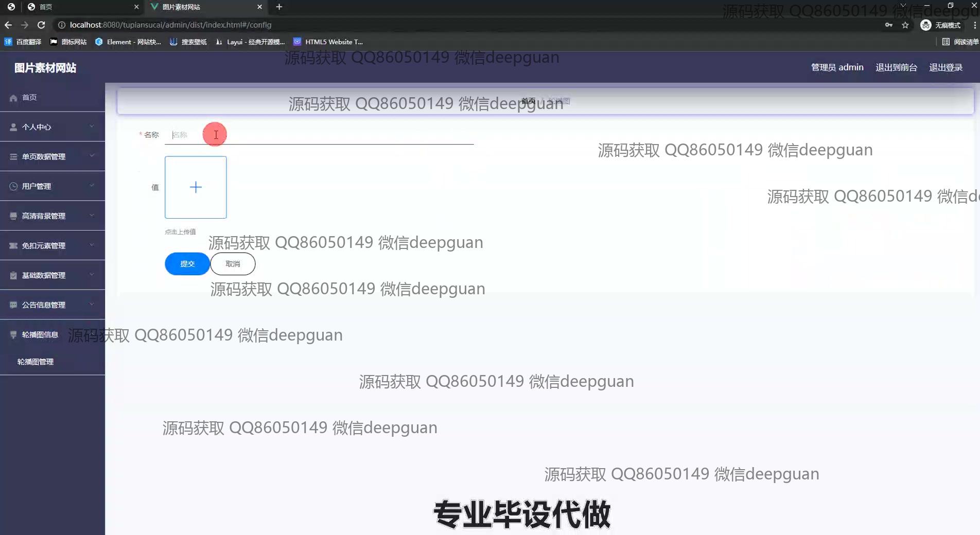Click the home icon beside 首页

click(x=13, y=98)
